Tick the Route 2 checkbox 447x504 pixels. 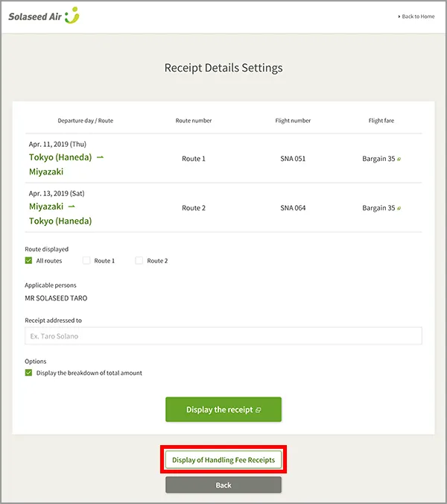139,261
